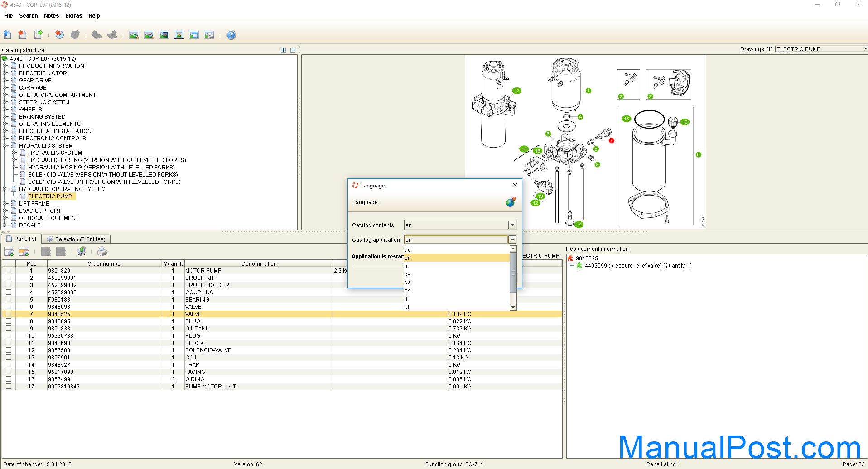868x469 pixels.
Task: Expand the ELECTRIC MOTOR tree node
Action: 5,73
